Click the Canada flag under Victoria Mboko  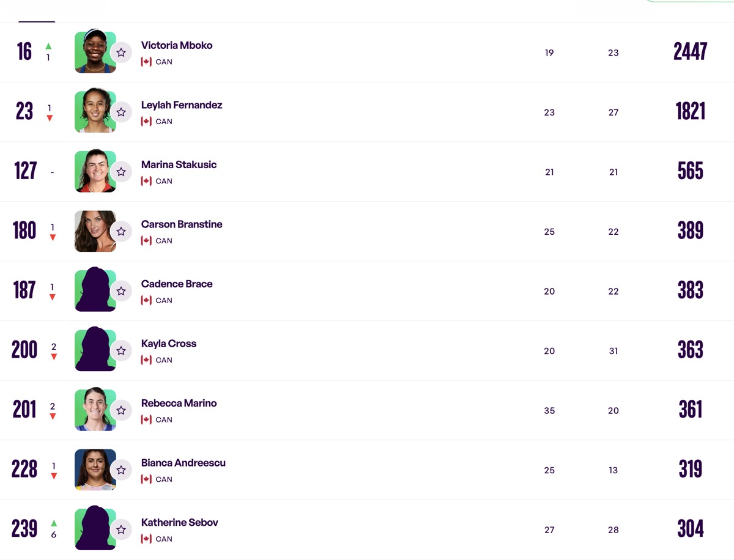(146, 62)
